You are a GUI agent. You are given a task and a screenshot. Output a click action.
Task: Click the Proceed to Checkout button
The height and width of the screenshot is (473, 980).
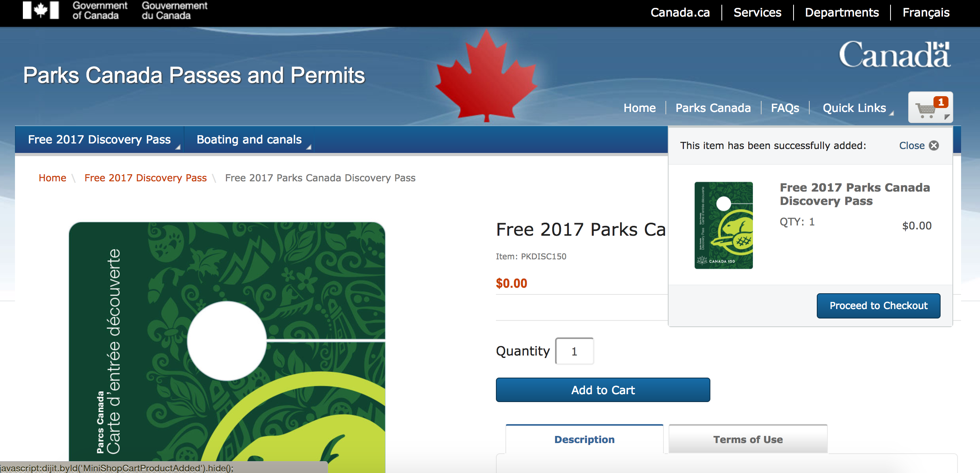(x=878, y=305)
